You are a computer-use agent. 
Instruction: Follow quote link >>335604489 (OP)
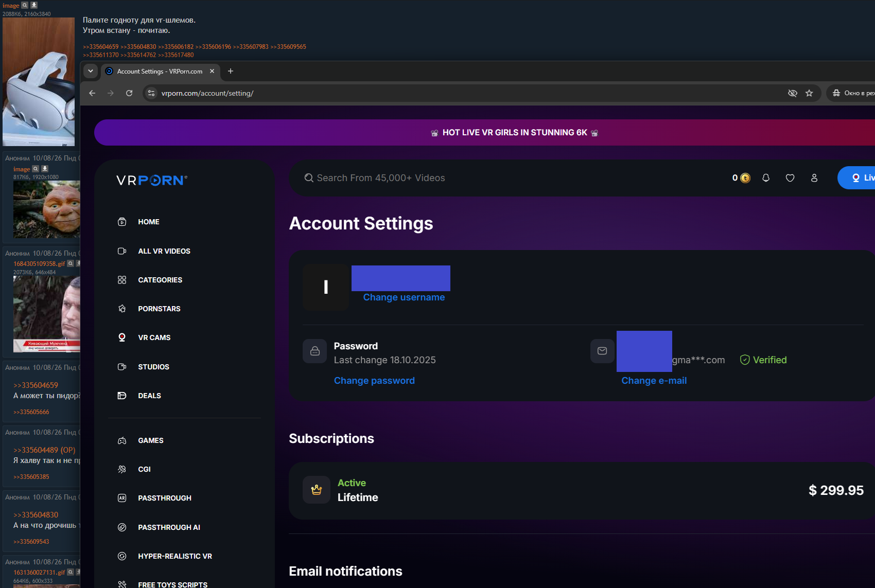[44, 450]
